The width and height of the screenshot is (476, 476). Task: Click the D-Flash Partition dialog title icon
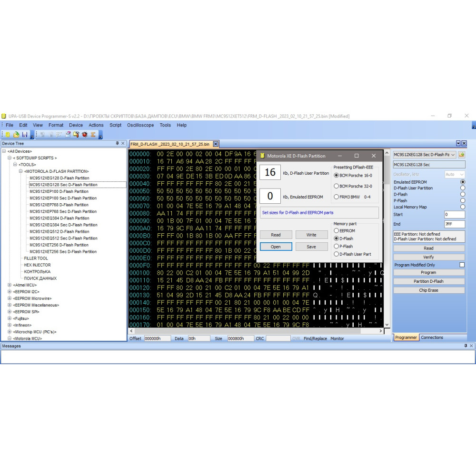(262, 156)
